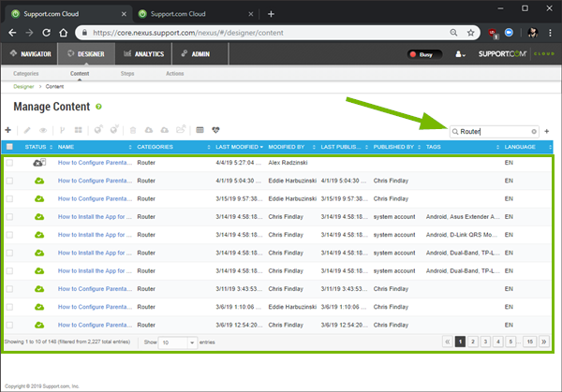Toggle the select-all checkbox in the table header
The image size is (562, 392).
[x=9, y=147]
